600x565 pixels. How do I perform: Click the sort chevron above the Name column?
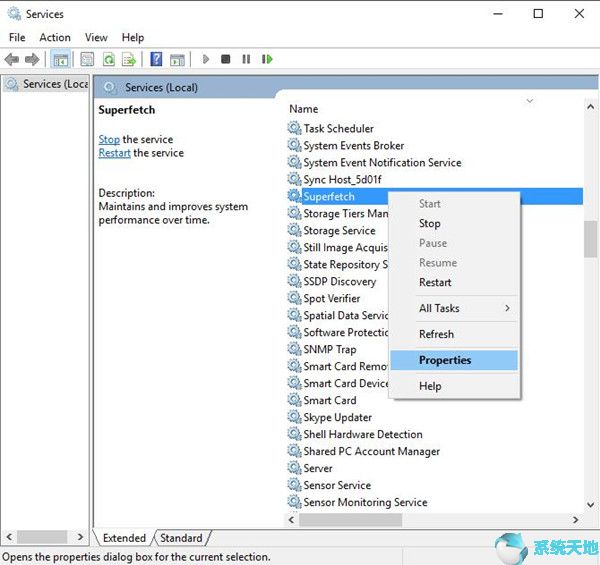[x=530, y=101]
